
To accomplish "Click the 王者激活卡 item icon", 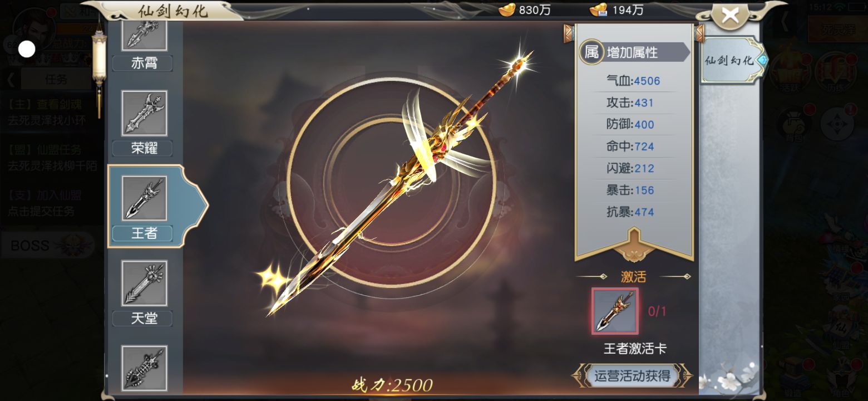I will (615, 311).
